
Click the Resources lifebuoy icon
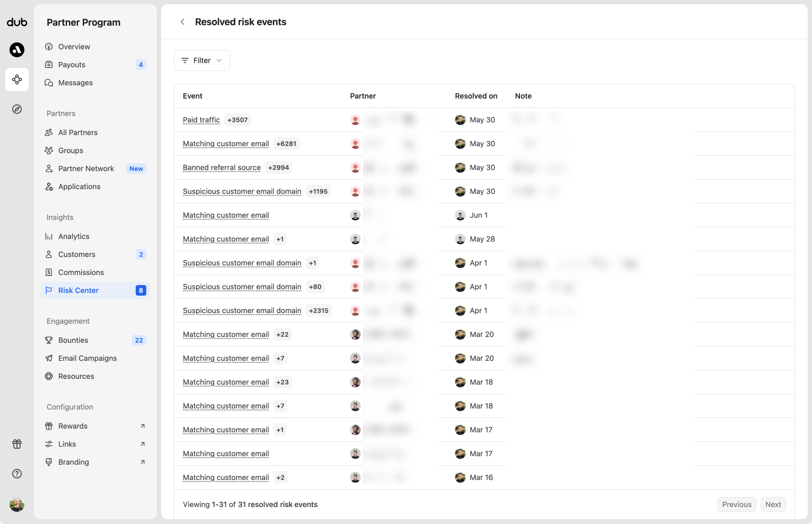(x=49, y=376)
